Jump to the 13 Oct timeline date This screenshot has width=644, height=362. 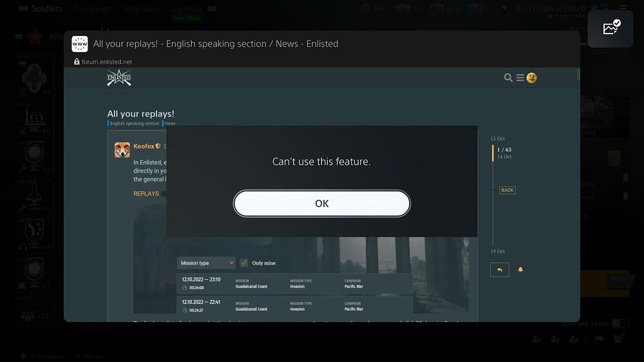coord(497,138)
